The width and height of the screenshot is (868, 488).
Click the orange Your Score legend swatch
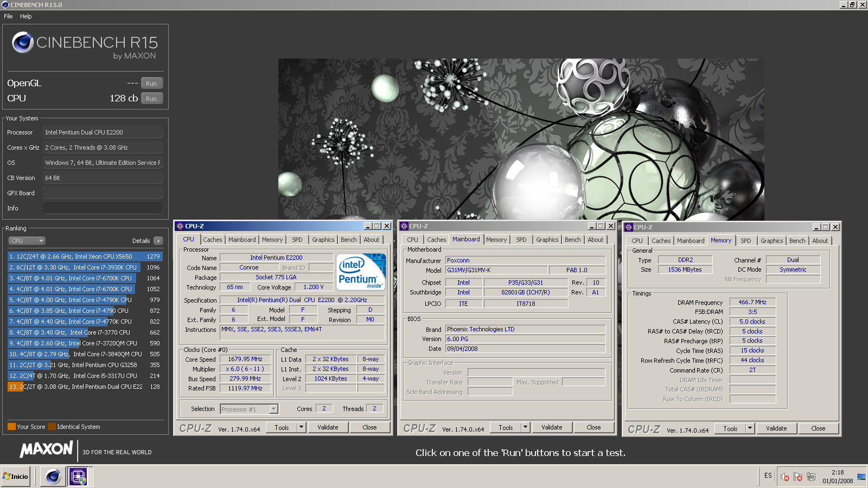click(x=11, y=427)
